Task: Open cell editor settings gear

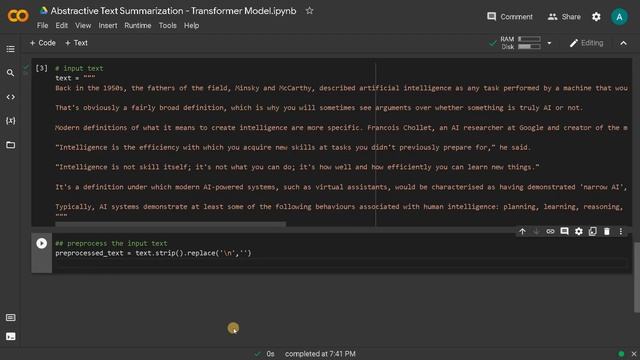Action: click(579, 231)
